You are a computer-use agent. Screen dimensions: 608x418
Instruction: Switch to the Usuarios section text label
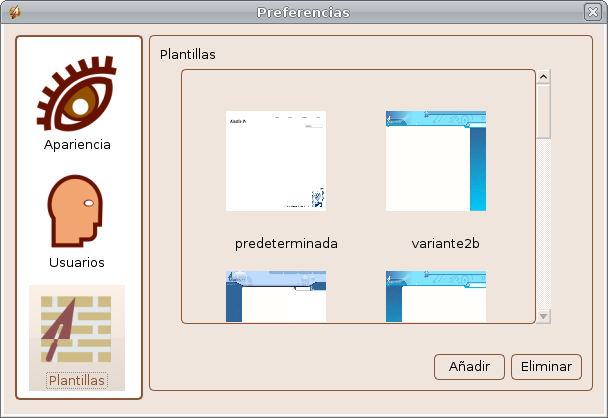pos(77,262)
